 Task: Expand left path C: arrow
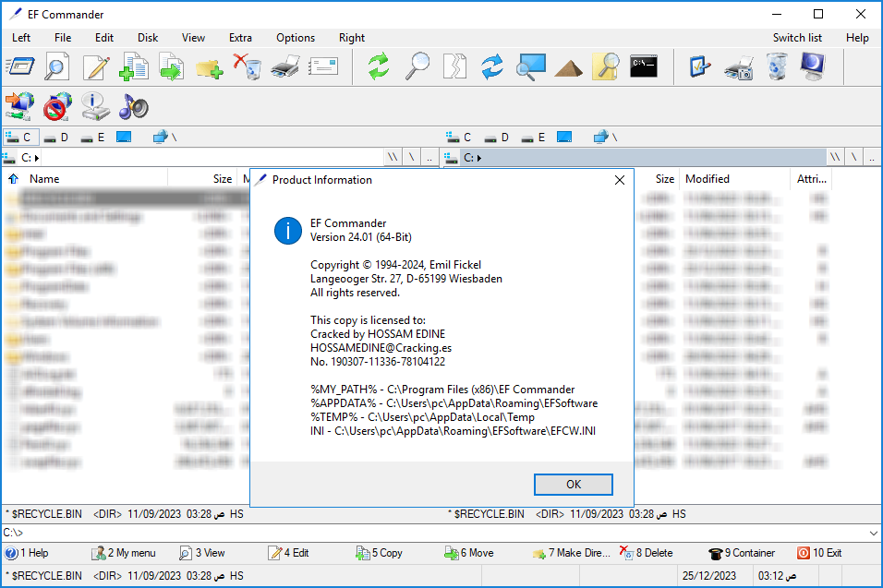37,158
